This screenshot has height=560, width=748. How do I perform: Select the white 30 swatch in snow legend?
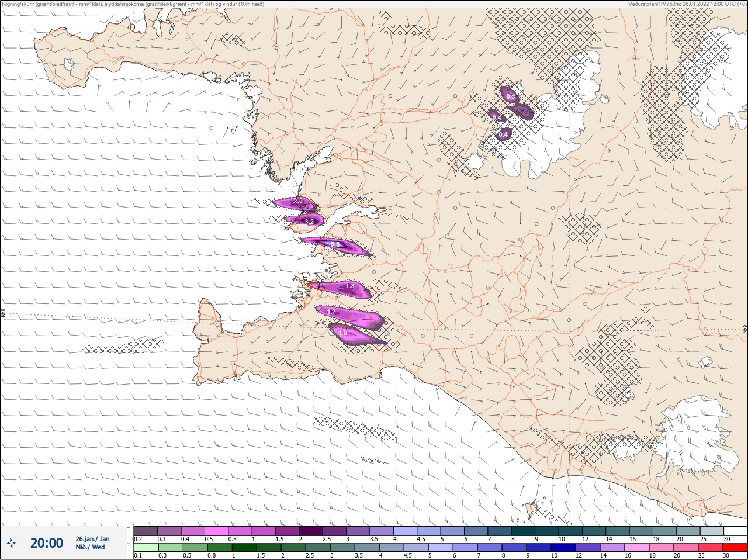click(x=735, y=531)
